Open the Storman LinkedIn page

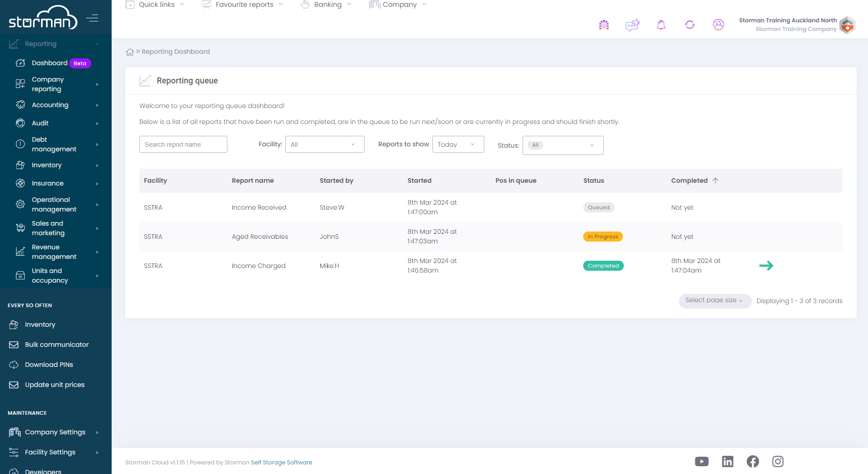(728, 462)
